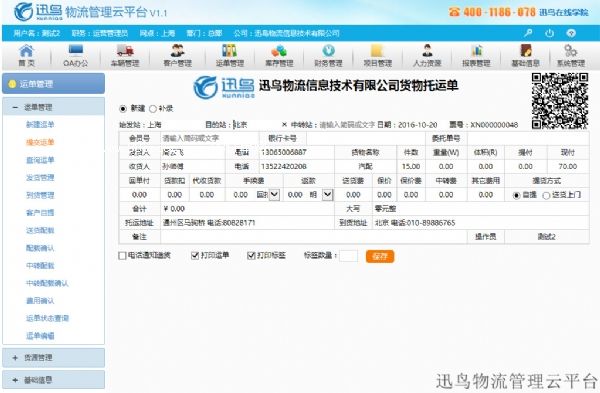Screen dimensions: 600x393
Task: Expand the 货源管理 sidebar section
Action: [54, 358]
